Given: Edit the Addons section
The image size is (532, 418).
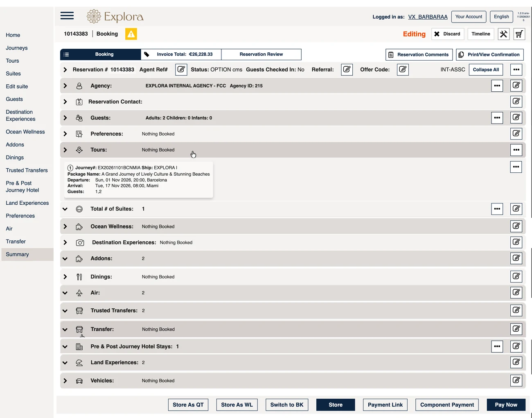Looking at the screenshot, I should [516, 258].
